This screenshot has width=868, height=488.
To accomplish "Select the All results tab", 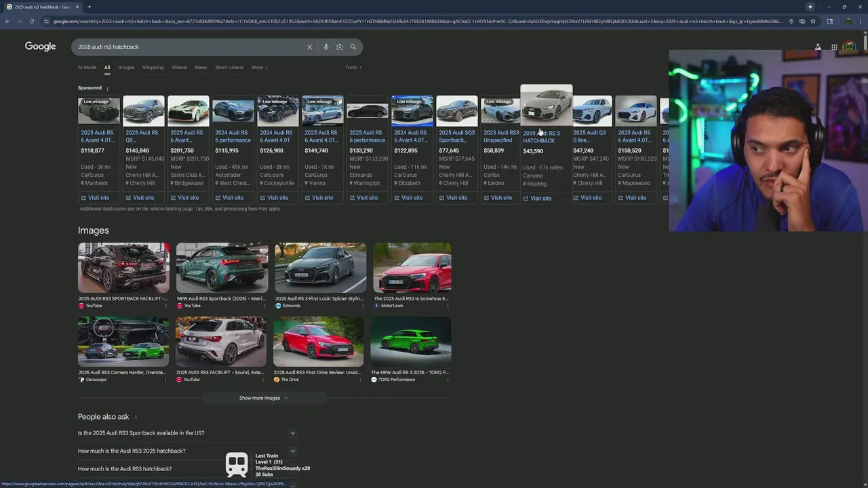I will pos(107,67).
